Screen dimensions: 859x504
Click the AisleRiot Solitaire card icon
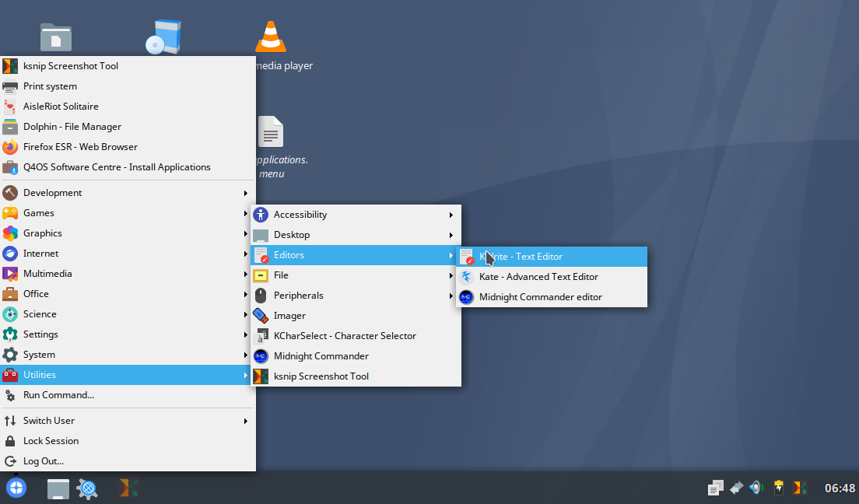tap(10, 107)
